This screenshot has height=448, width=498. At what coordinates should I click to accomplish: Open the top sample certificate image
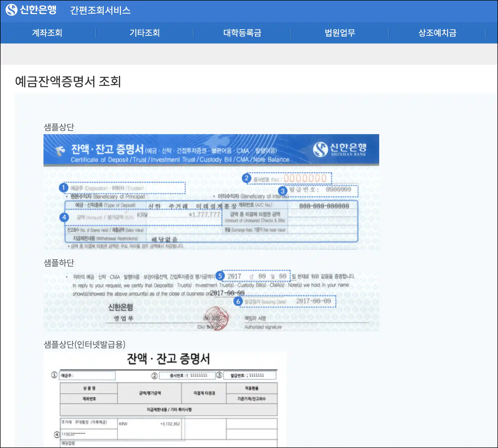[x=211, y=192]
